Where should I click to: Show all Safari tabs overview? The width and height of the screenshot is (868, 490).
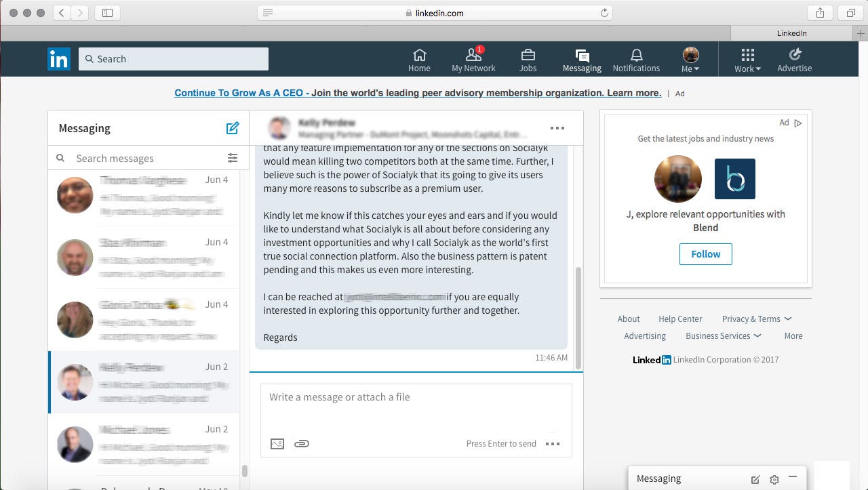(x=850, y=13)
